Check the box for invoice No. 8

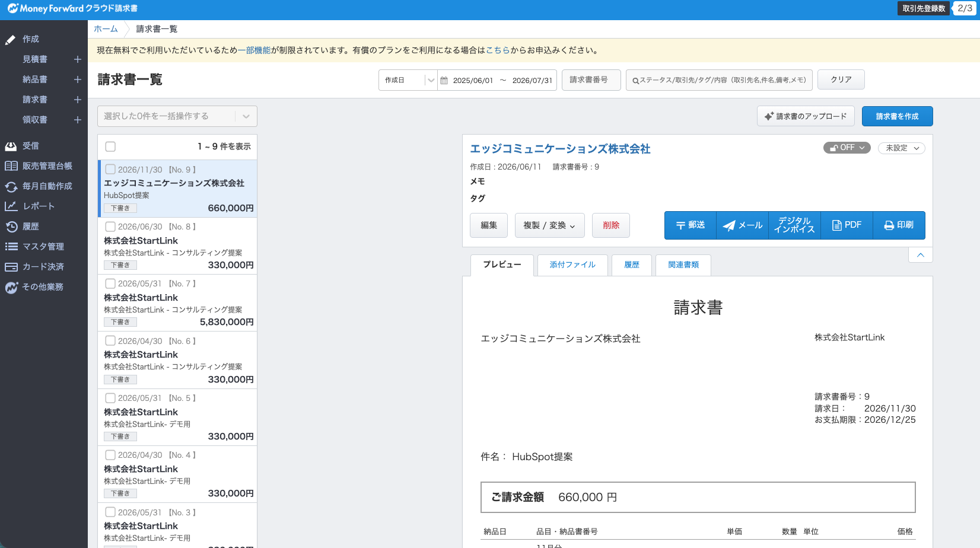(x=110, y=227)
